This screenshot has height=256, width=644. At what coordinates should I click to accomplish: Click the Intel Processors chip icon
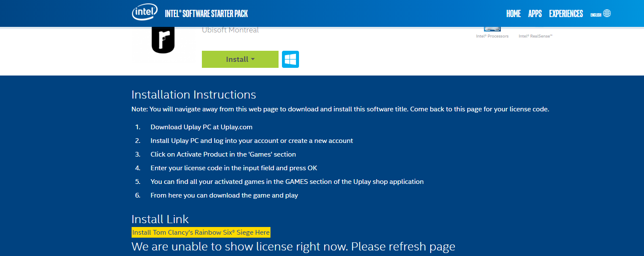tap(492, 29)
